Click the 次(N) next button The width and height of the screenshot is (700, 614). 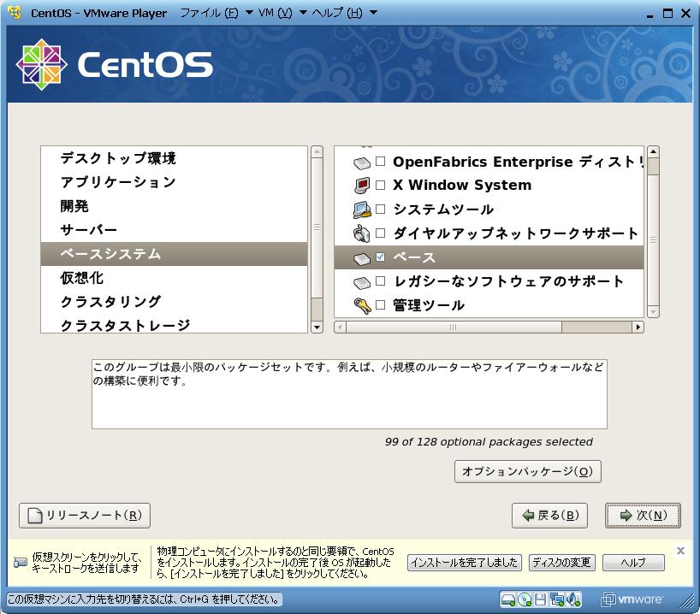643,516
